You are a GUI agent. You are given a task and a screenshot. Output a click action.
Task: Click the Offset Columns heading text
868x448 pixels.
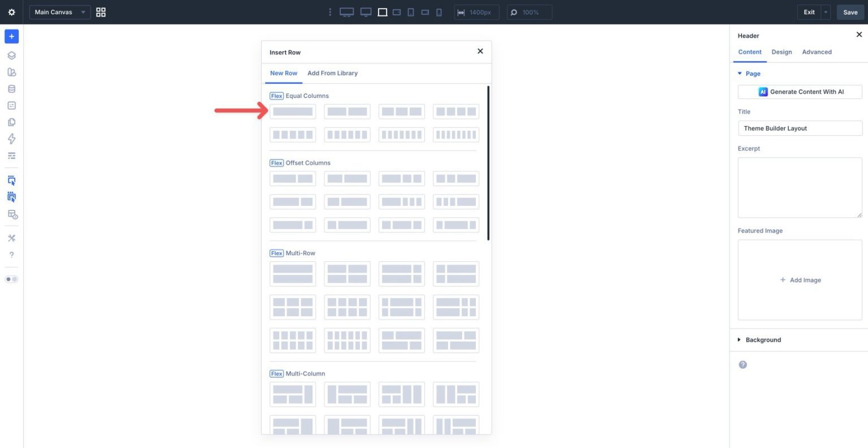click(x=308, y=163)
